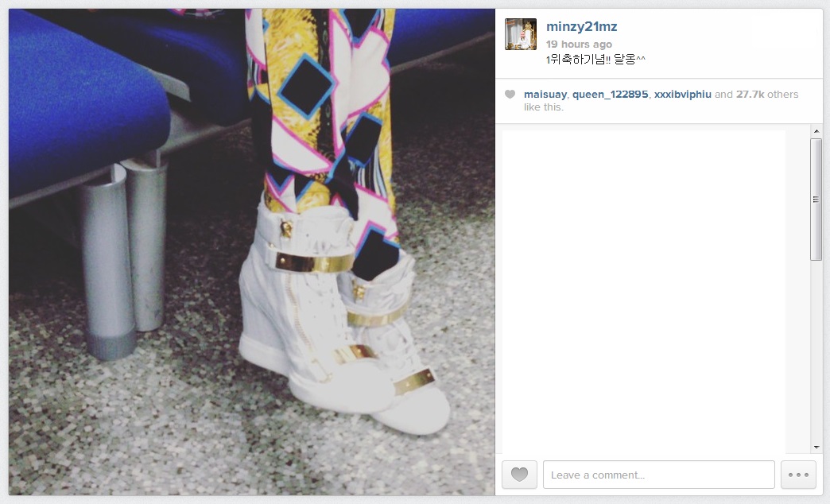Click the '19 hours ago' timestamp
Screen dimensions: 830x504
click(x=579, y=44)
